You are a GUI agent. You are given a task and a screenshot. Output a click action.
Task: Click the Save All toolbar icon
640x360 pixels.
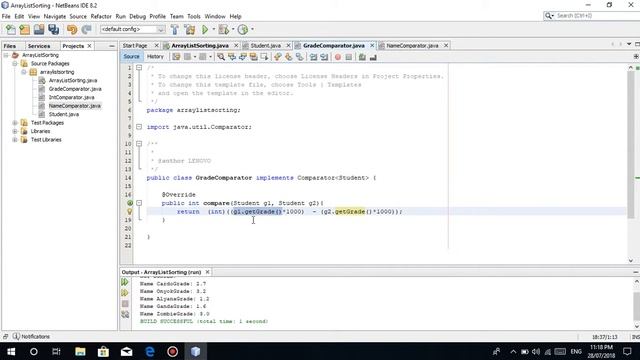coord(53,29)
